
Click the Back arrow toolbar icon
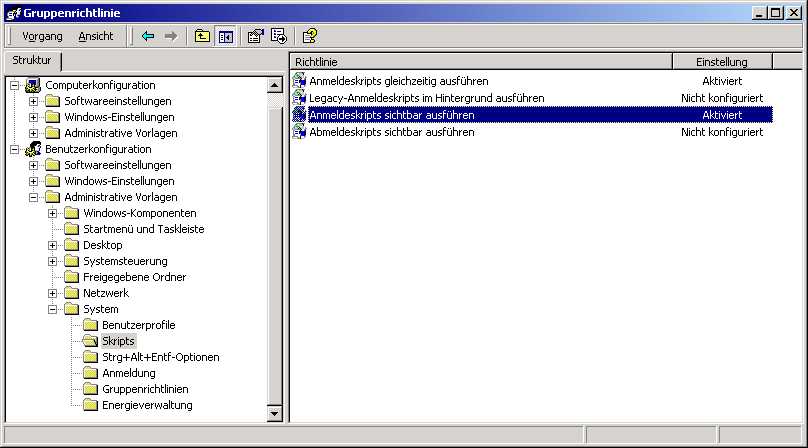pyautogui.click(x=148, y=36)
